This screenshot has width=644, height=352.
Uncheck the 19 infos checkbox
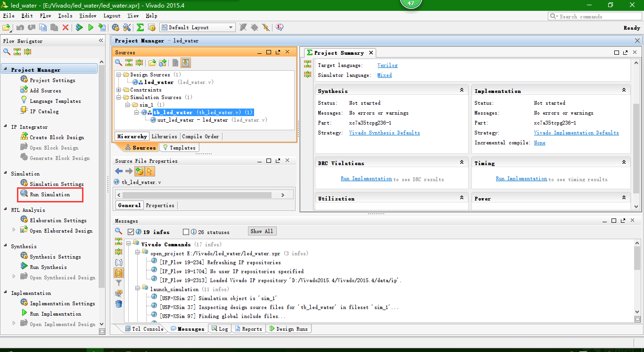[x=131, y=232]
